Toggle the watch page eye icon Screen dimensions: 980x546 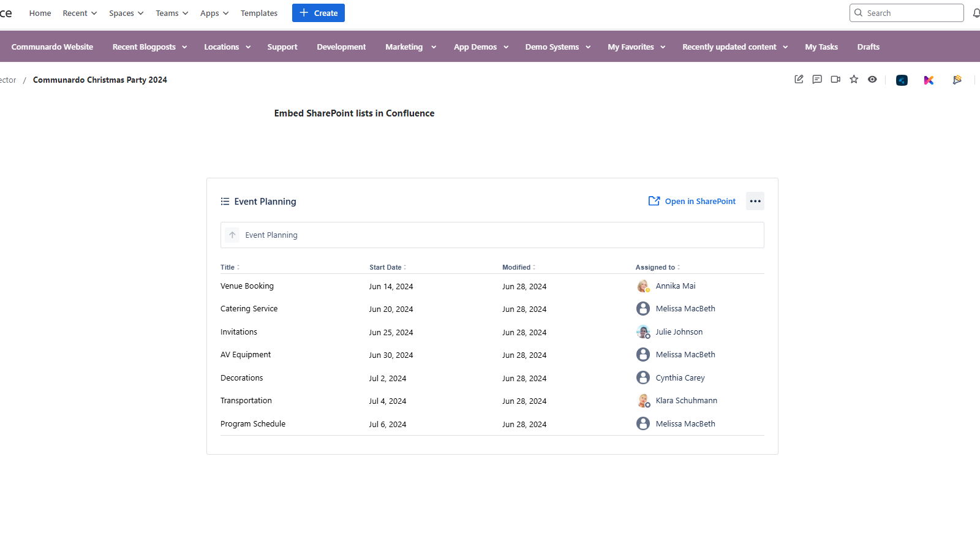point(872,79)
